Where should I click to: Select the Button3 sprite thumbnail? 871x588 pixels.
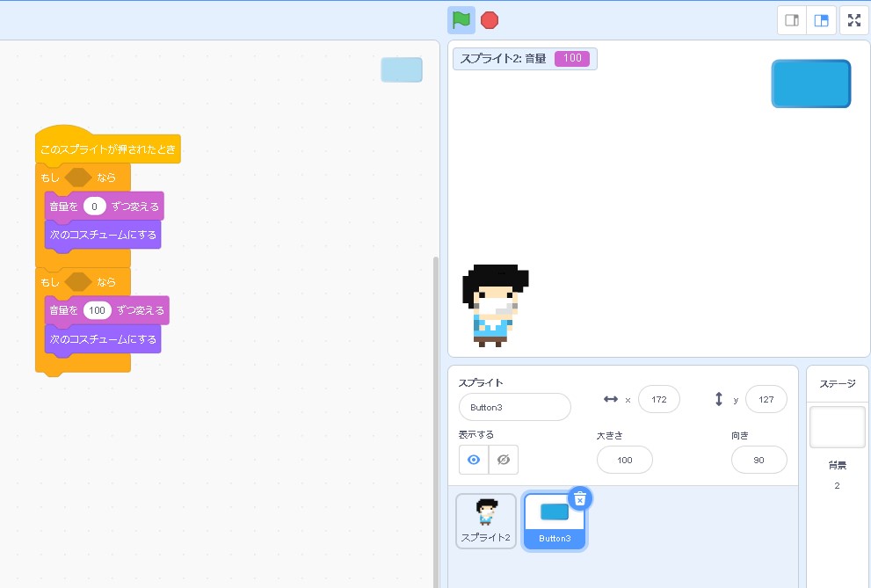point(555,520)
